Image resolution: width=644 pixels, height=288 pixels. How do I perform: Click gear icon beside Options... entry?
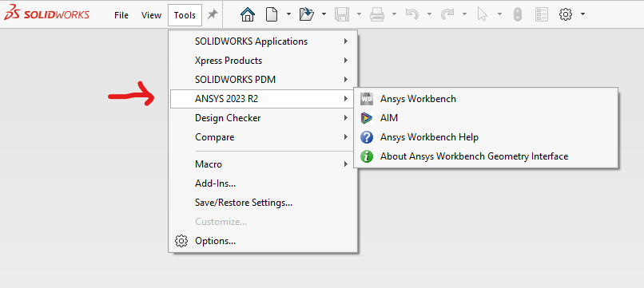(x=181, y=241)
